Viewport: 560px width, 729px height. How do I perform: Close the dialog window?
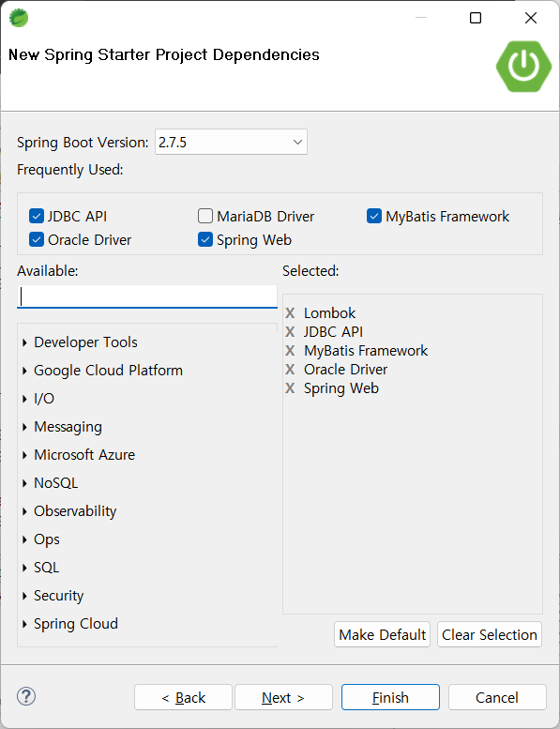[531, 18]
